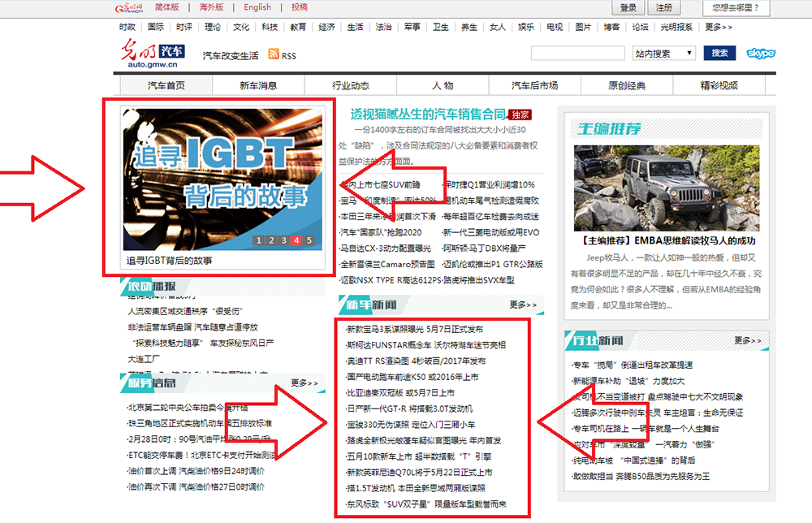Show carousel slide 2
The width and height of the screenshot is (812, 523).
point(272,240)
